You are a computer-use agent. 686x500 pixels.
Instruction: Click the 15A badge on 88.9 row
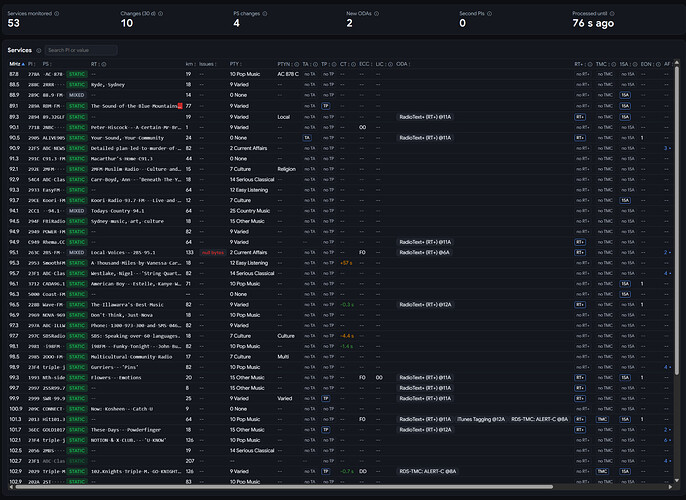point(625,95)
